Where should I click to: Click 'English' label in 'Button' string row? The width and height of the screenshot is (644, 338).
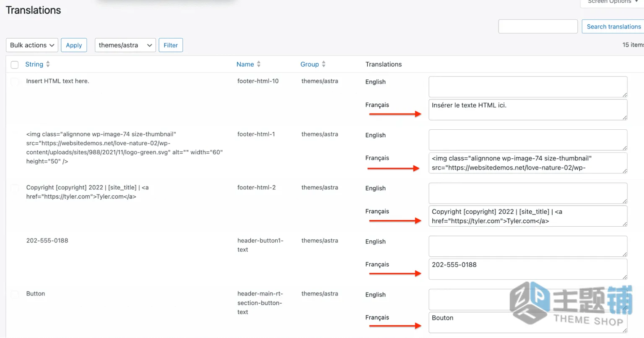(x=375, y=295)
